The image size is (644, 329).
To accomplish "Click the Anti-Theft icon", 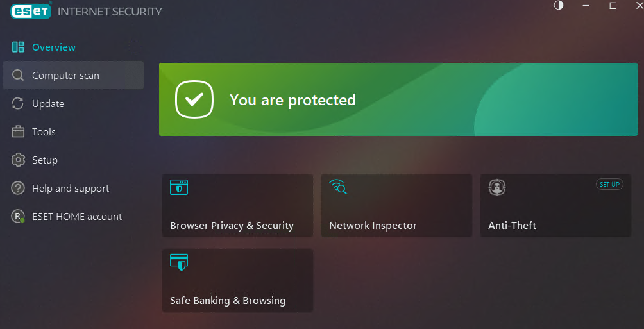I will coord(497,187).
